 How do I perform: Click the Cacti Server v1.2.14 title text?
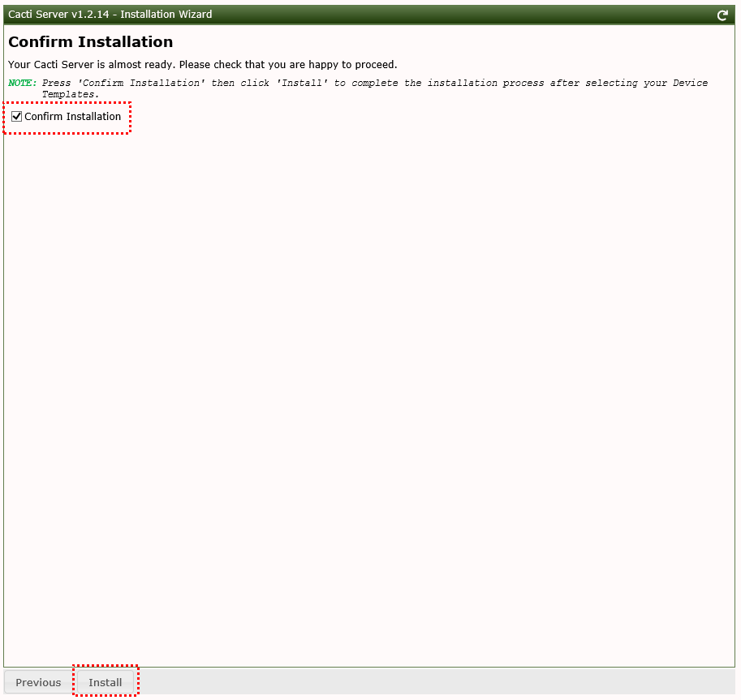tap(110, 14)
